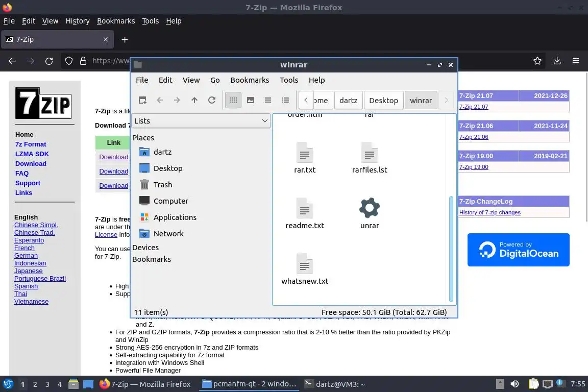The width and height of the screenshot is (588, 392).
Task: Open volume control in system tray
Action: point(515,384)
